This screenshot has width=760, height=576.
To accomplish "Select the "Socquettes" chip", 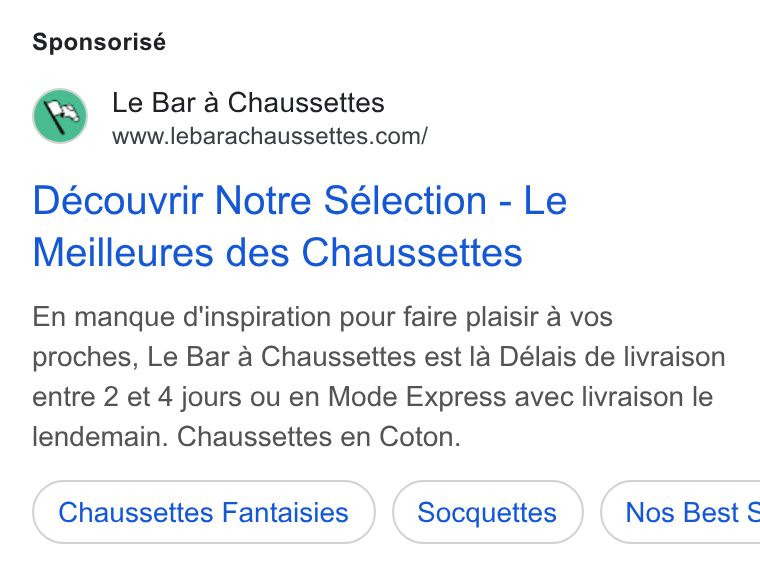I will [487, 512].
